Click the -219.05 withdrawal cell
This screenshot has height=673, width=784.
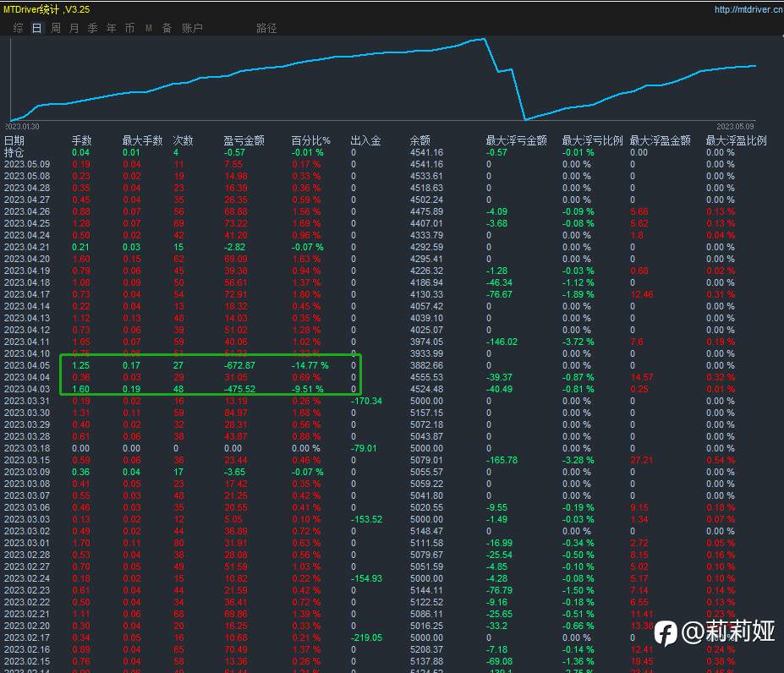[x=366, y=638]
